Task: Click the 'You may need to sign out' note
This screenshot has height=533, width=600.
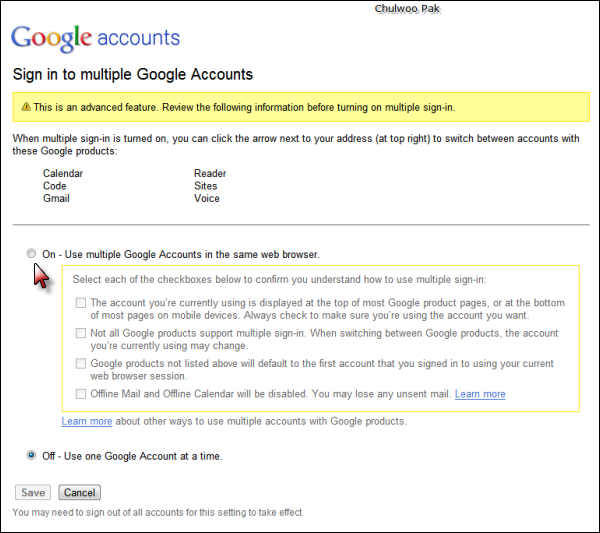Action: (158, 512)
